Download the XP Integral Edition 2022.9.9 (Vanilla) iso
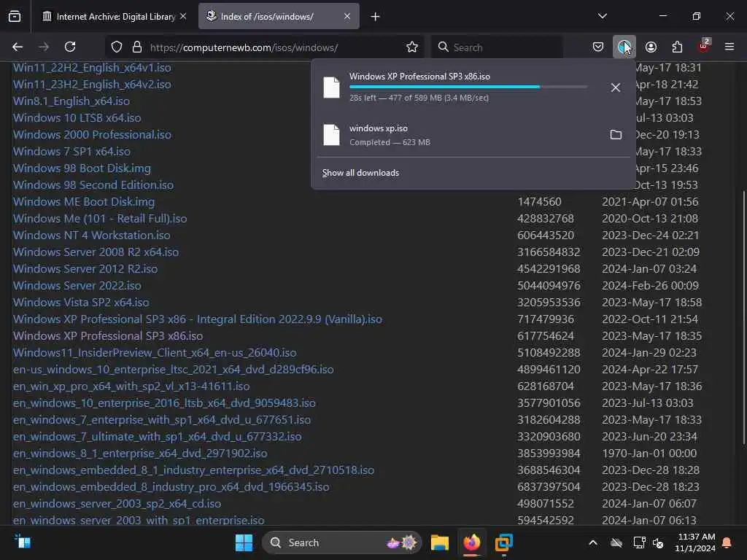Viewport: 747px width, 560px height. coord(198,319)
